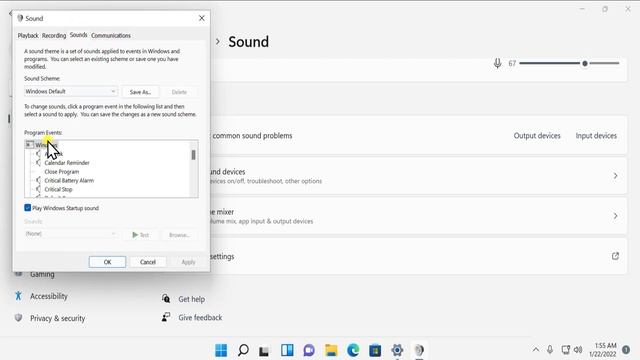Screen dimensions: 640x360
Task: Open the Communications tab
Action: coord(111,36)
